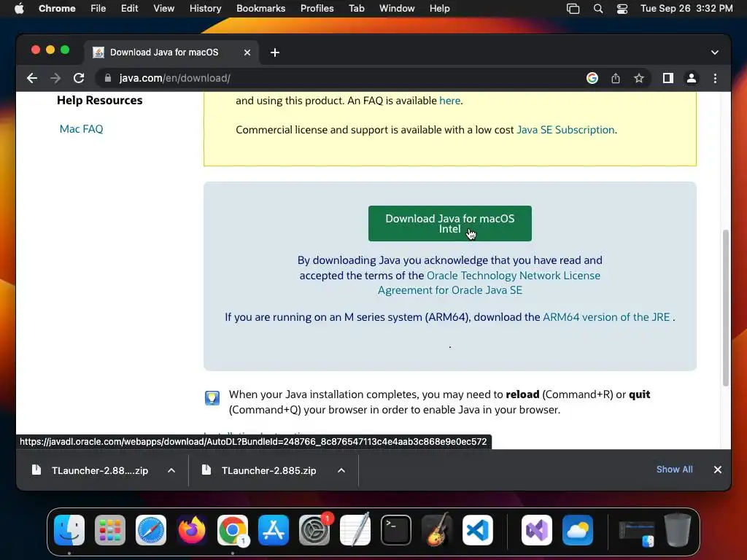Image resolution: width=747 pixels, height=560 pixels.
Task: Click Download Java for macOS Intel button
Action: point(449,223)
